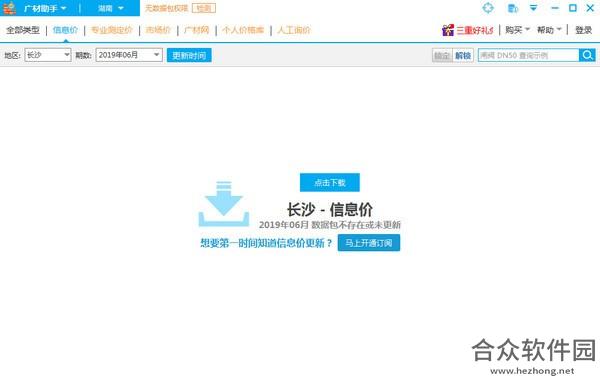
Task: Go to the 个人价格库 tab
Action: [243, 30]
